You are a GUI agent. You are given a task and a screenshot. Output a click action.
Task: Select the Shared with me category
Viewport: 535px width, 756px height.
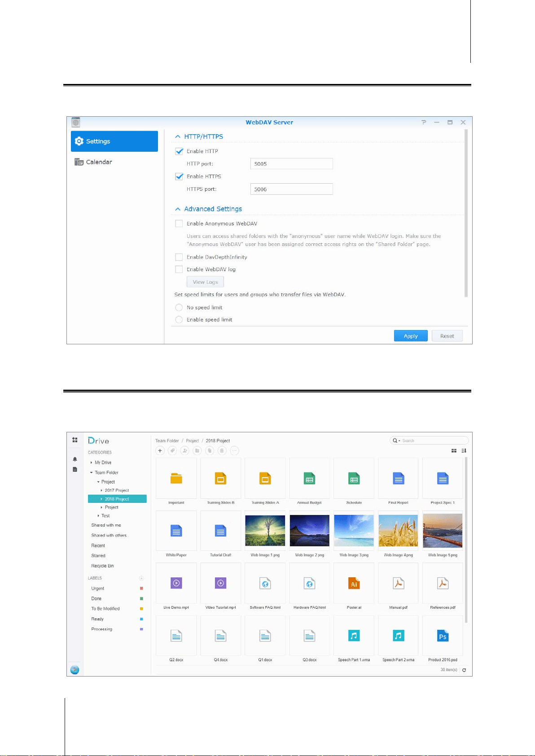(x=106, y=525)
